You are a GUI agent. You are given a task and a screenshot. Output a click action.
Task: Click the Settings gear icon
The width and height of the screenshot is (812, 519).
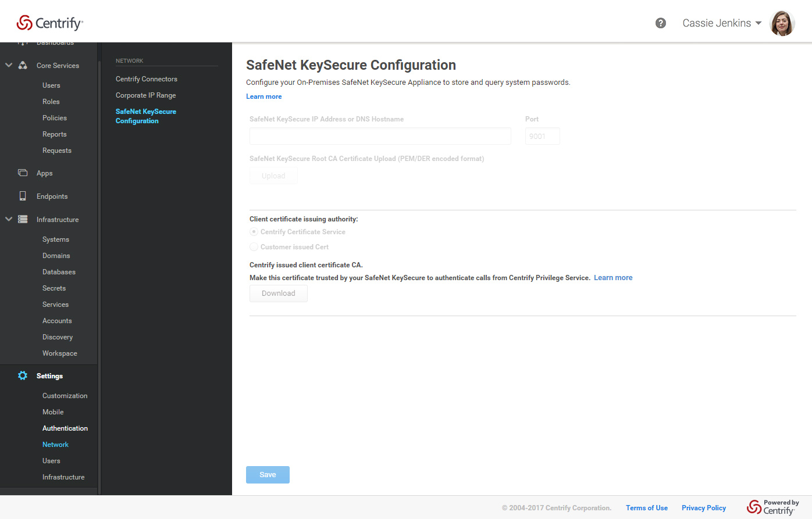[x=23, y=375]
